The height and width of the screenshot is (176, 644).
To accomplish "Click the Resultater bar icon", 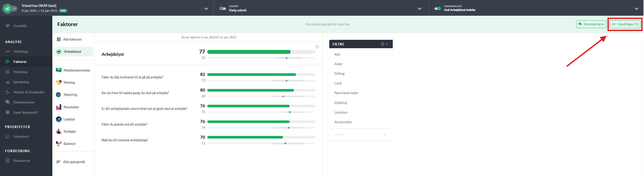I will (59, 107).
